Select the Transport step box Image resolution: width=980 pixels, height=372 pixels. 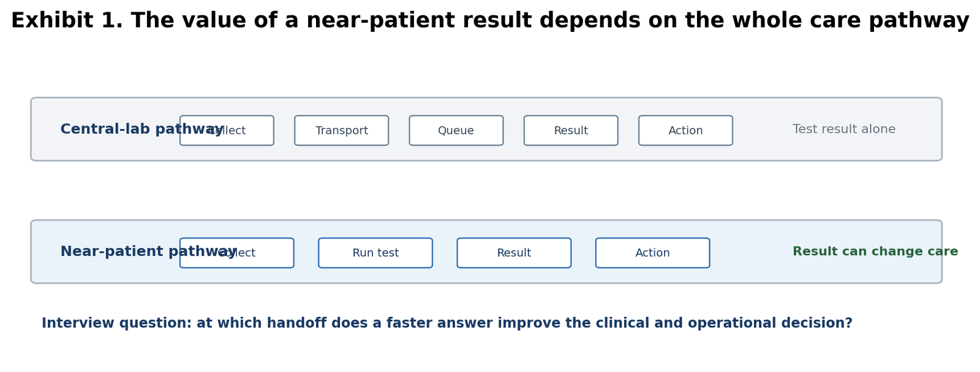[341, 130]
